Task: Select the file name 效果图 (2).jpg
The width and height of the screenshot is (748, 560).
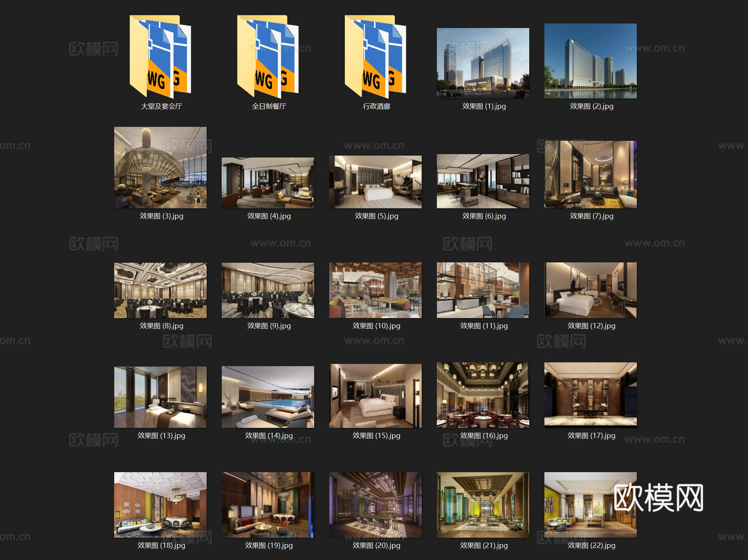Action: [592, 106]
